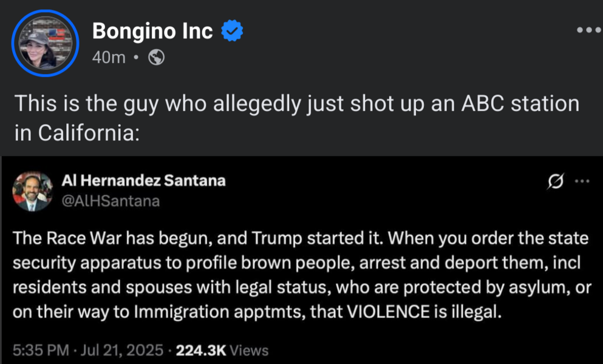Image resolution: width=603 pixels, height=364 pixels.
Task: Click the globe public-audience icon
Action: (x=156, y=57)
